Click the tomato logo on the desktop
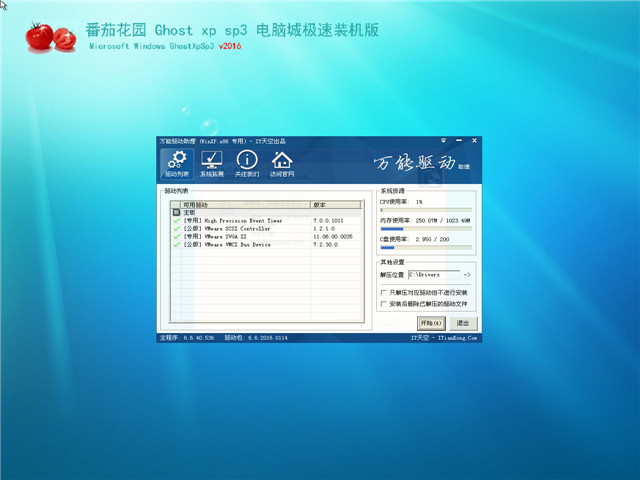 [51, 37]
